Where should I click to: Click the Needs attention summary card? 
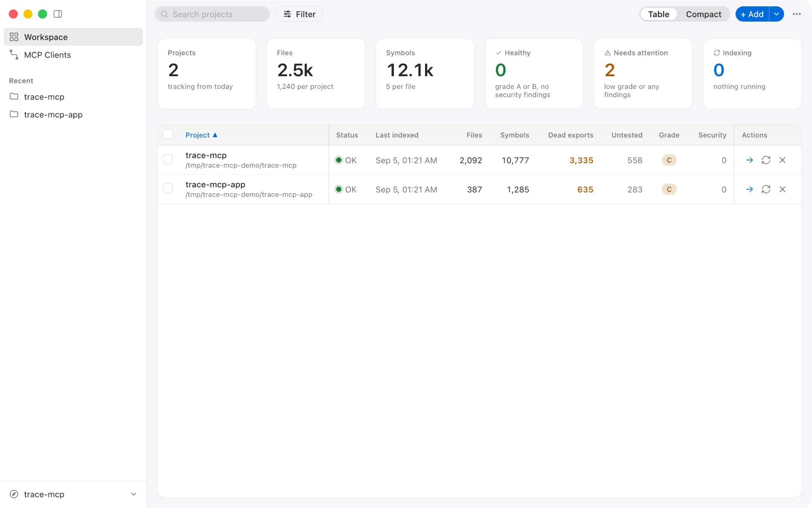coord(643,74)
